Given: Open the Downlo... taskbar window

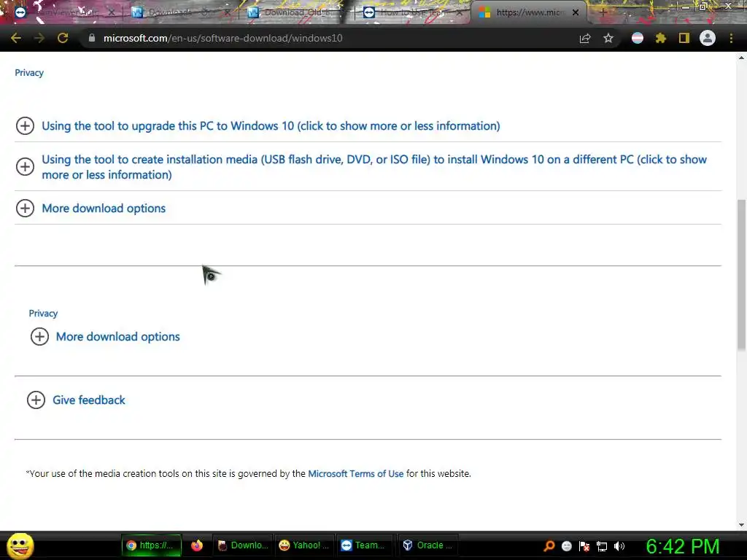Looking at the screenshot, I should point(243,545).
